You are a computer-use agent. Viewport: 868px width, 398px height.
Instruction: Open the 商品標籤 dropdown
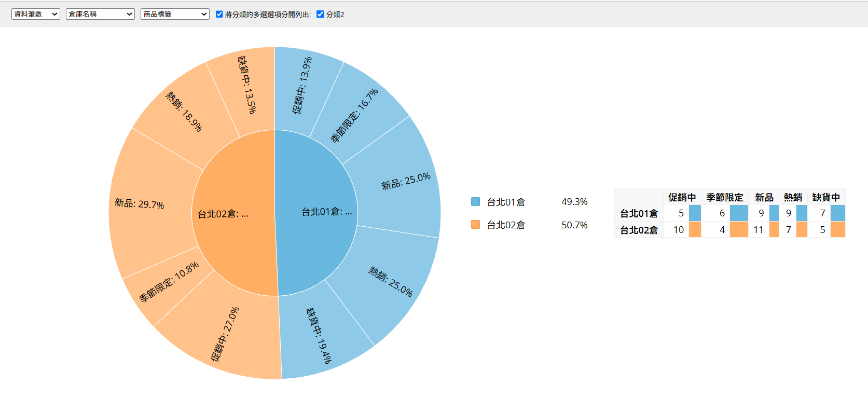click(x=175, y=14)
